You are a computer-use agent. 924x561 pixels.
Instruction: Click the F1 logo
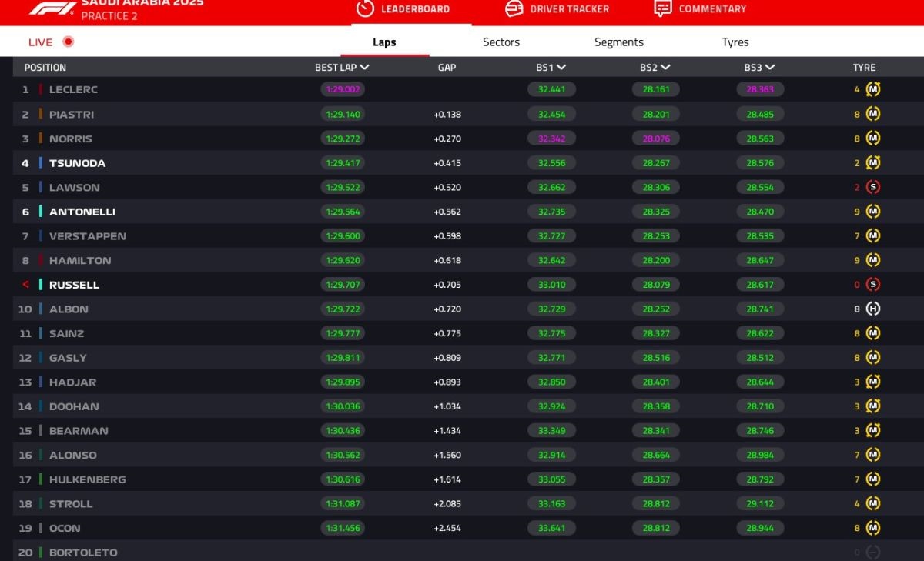(x=52, y=8)
